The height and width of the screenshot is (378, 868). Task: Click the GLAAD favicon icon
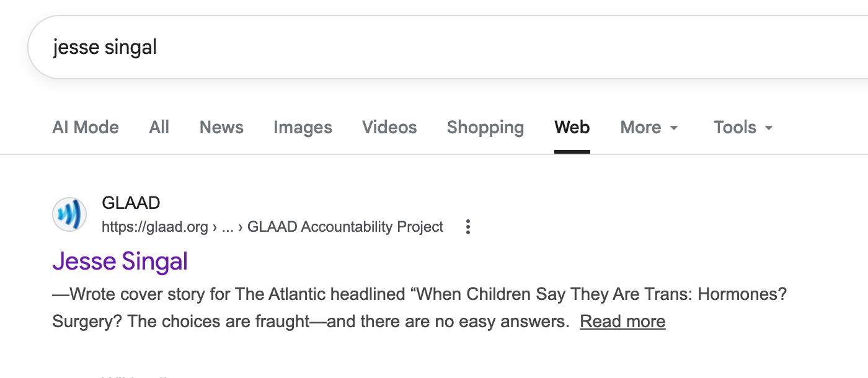coord(69,214)
